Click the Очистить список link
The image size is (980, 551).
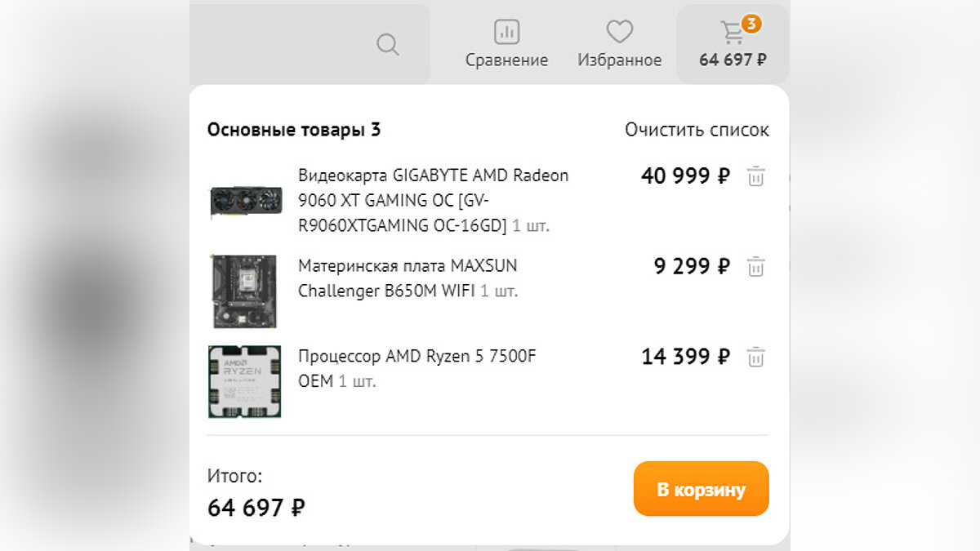(697, 130)
